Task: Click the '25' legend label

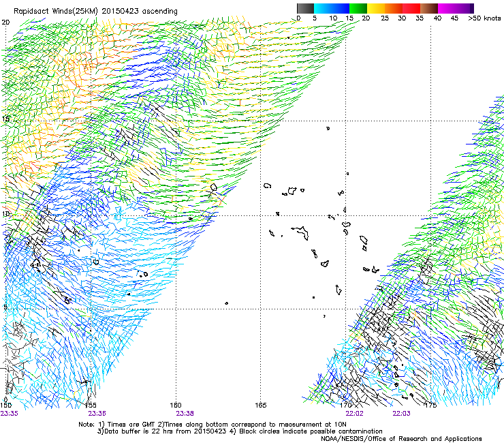Action: (x=385, y=18)
